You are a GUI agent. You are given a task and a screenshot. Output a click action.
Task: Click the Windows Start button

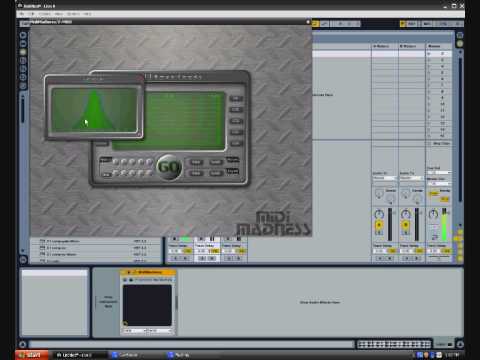click(32, 355)
